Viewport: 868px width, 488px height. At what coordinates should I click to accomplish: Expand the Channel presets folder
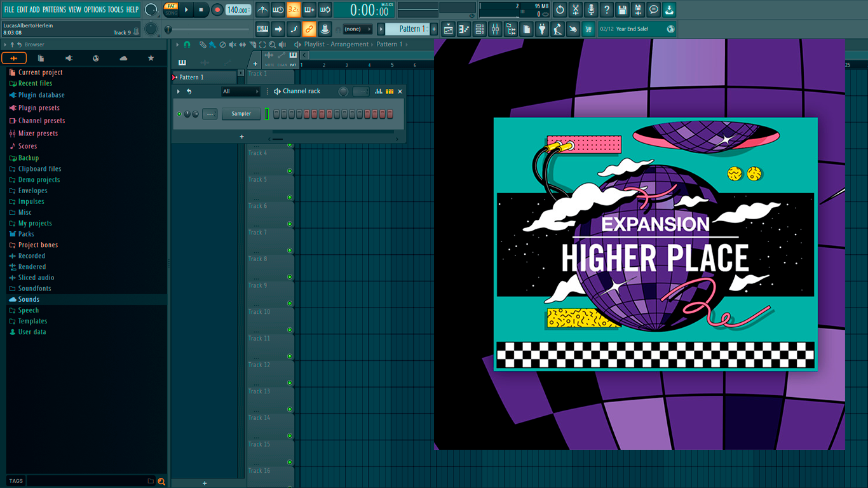tap(41, 121)
